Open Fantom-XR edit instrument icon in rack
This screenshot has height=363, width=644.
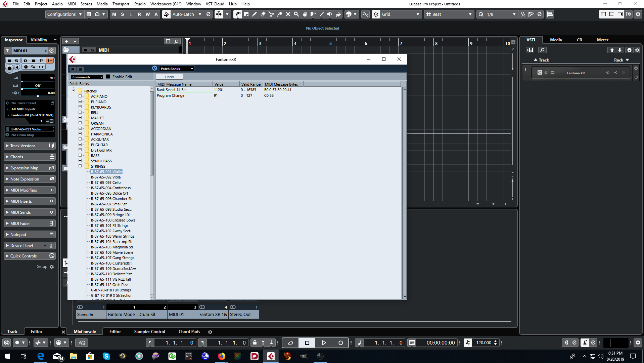pos(546,73)
